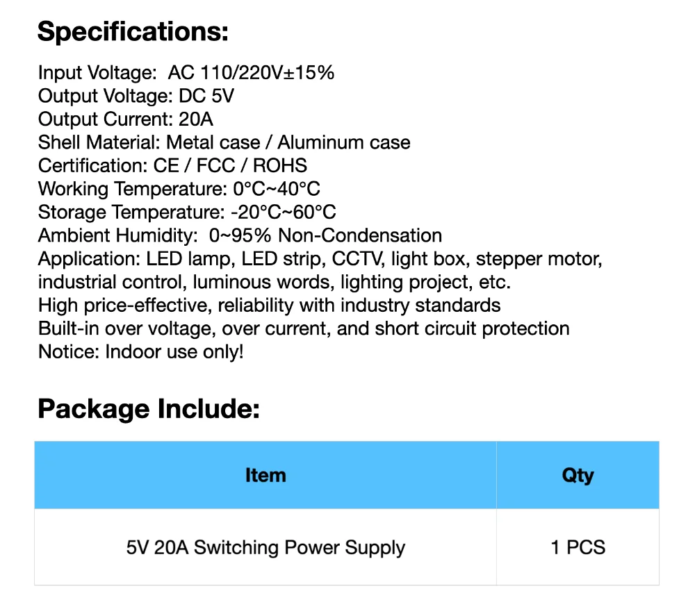Select the Input Voltage specification line
Screen dimensions: 695x616
click(x=186, y=73)
